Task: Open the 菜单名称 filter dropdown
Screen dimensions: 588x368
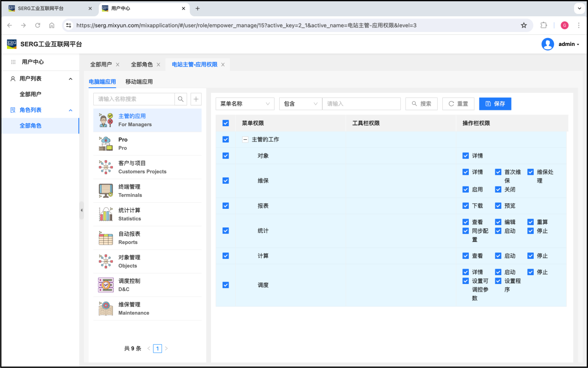Action: pos(245,104)
